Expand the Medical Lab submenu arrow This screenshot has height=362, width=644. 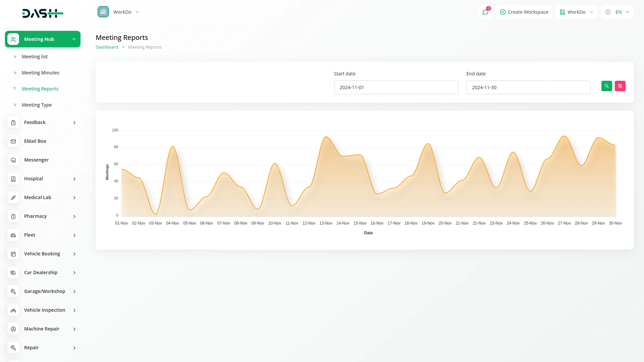74,198
